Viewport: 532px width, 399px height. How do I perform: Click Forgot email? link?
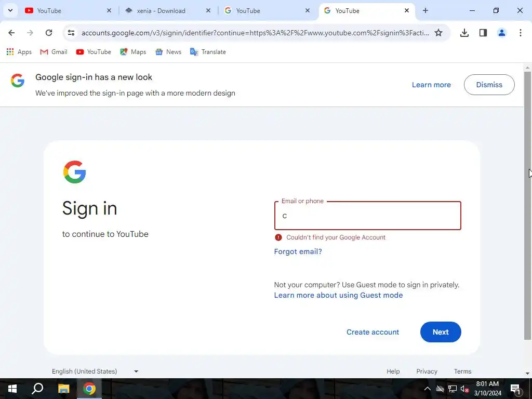(298, 251)
